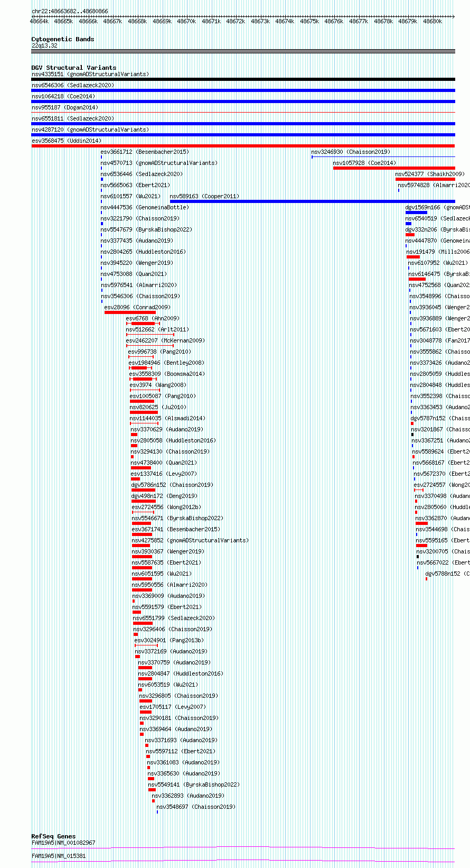Viewport: 470px width, 868px height.
Task: Click the blue bar under dgv1569n166
Action: pyautogui.click(x=416, y=213)
